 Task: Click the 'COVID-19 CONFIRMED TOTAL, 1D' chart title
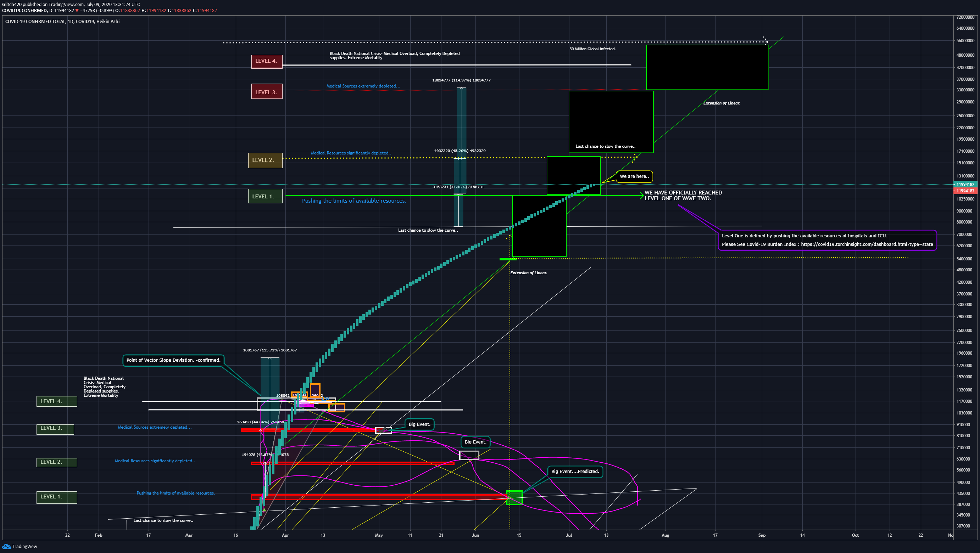(x=62, y=22)
